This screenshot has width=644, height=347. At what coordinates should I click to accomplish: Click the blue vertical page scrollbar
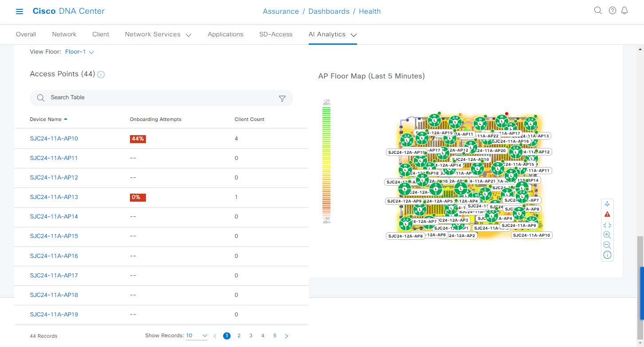(641, 293)
